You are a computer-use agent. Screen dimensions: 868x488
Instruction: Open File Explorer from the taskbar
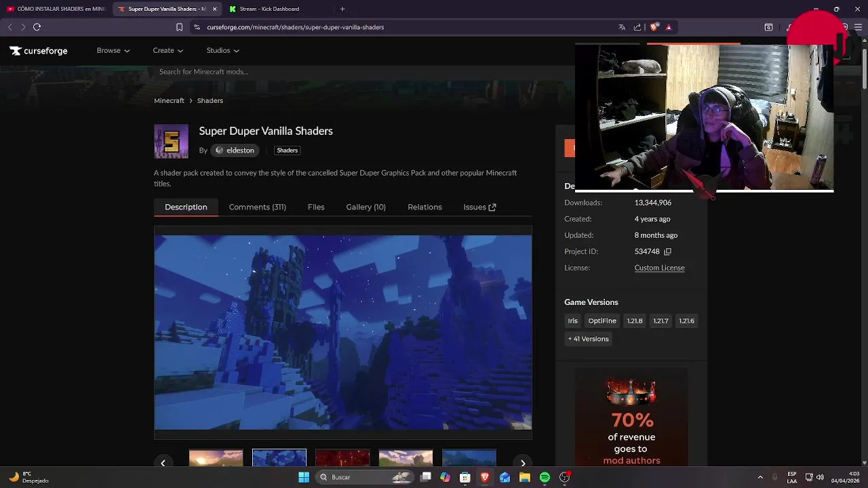click(524, 477)
